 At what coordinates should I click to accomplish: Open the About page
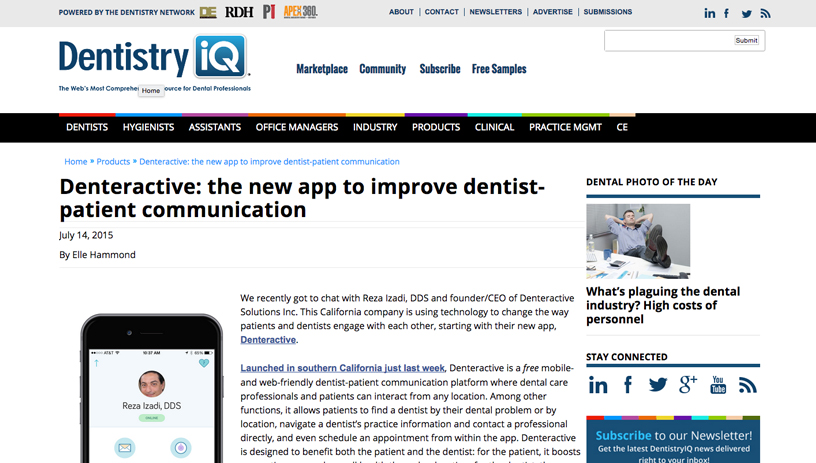point(401,11)
